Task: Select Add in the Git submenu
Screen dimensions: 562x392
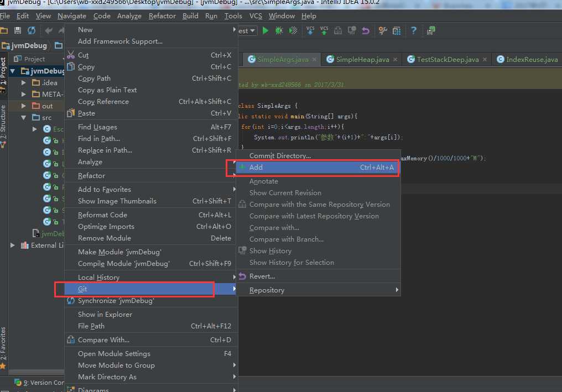Action: point(318,168)
